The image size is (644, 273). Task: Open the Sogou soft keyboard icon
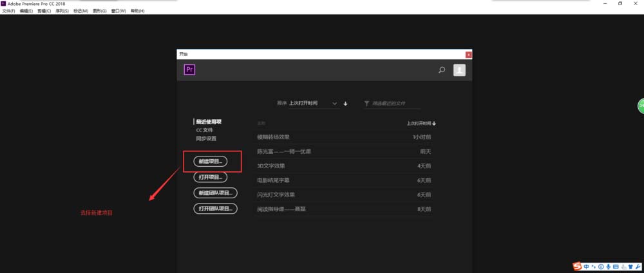coord(616,267)
